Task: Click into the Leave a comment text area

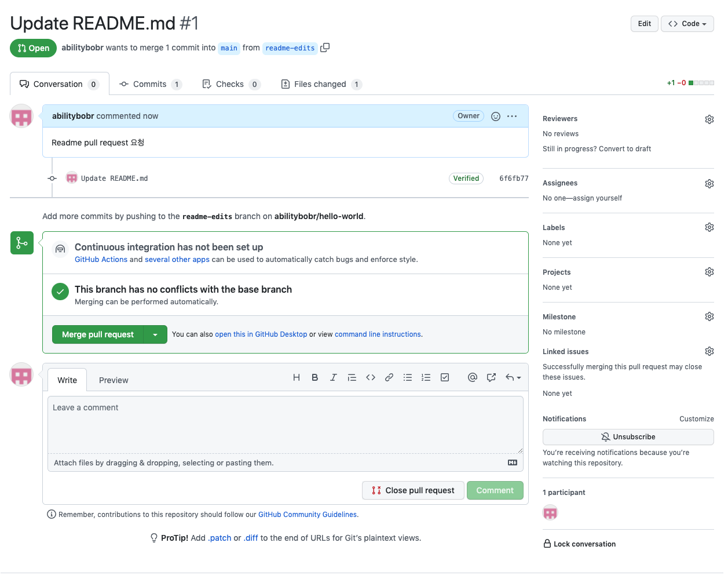Action: coord(286,424)
